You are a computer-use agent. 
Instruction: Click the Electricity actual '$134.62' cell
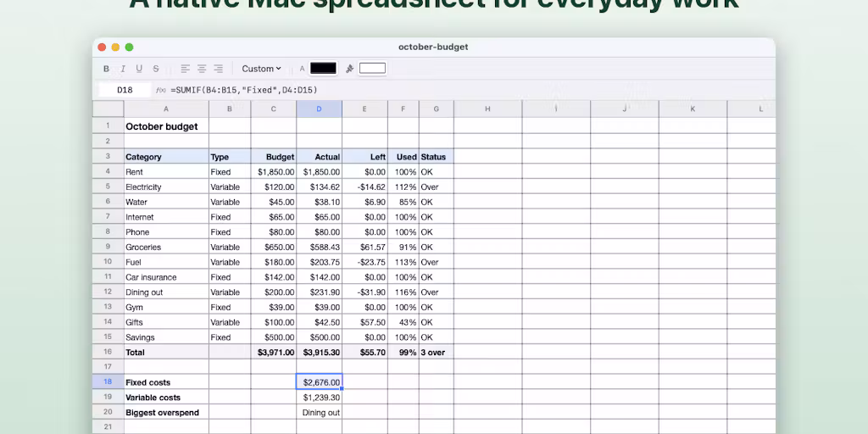point(319,186)
